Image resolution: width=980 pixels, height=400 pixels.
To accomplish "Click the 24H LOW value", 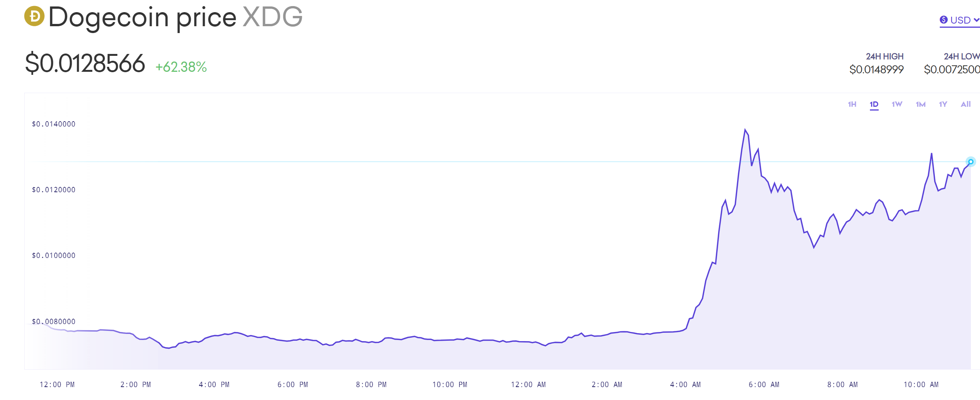I will (x=952, y=70).
